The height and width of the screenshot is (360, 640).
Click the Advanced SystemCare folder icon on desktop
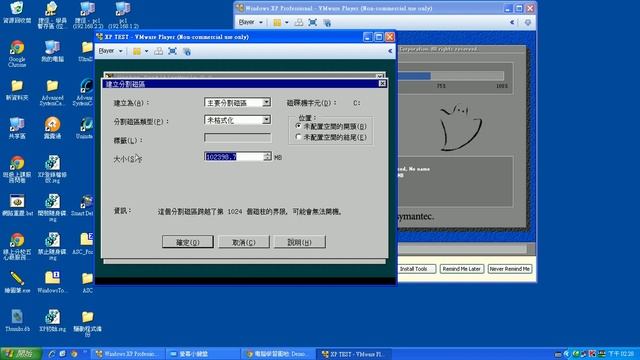[52, 93]
